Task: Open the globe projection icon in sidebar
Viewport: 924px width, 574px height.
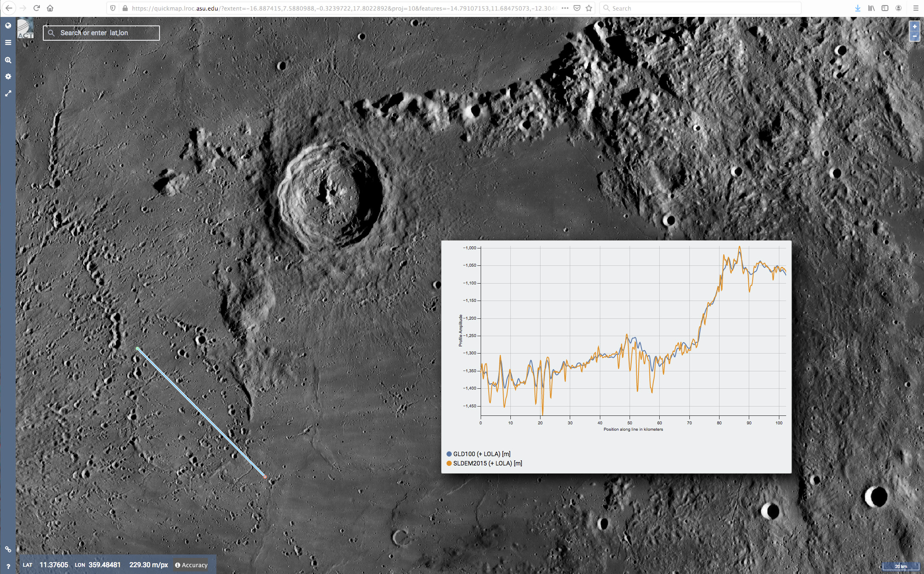Action: (x=8, y=25)
